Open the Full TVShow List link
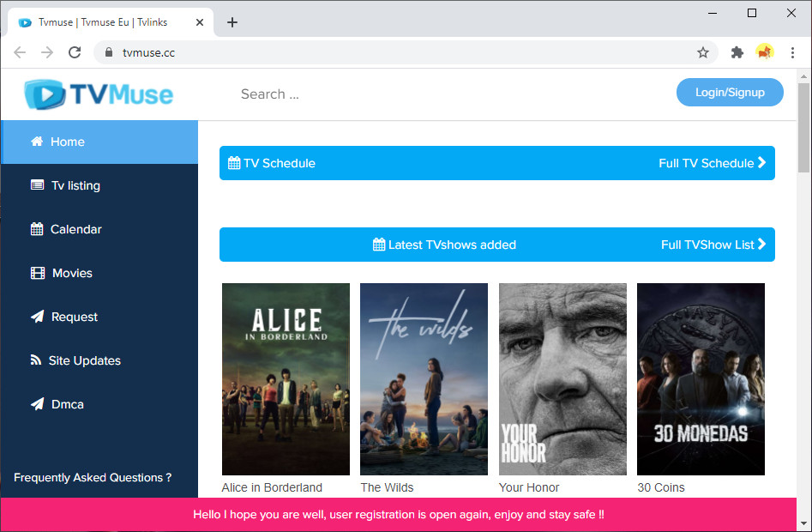 [x=713, y=245]
